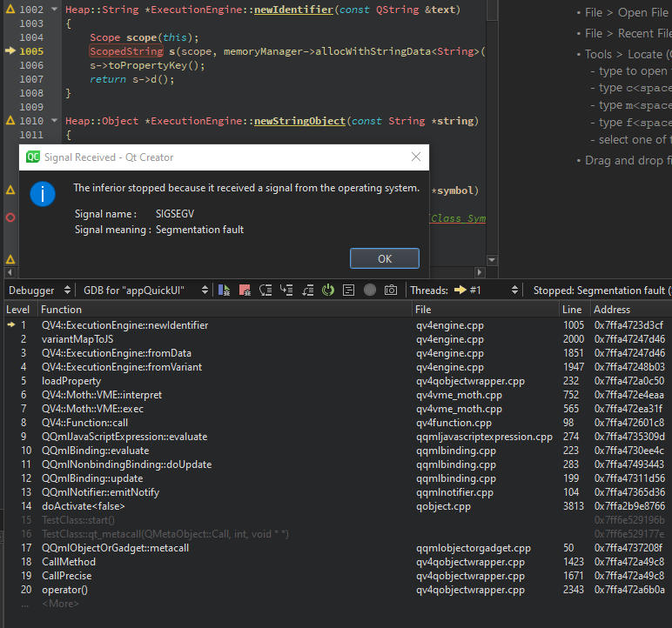Click the red Stop Debugger icon
Viewport: 672px width, 628px height.
[x=245, y=291]
